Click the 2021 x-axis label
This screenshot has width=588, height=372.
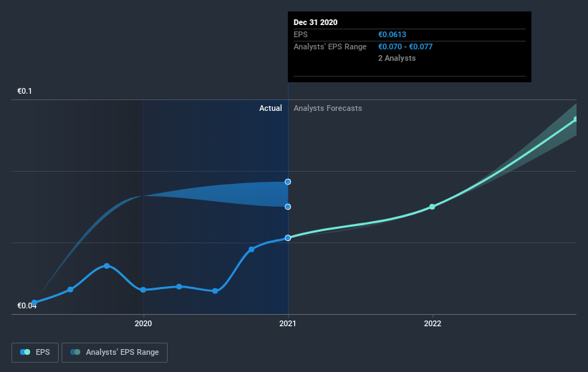[x=288, y=323]
